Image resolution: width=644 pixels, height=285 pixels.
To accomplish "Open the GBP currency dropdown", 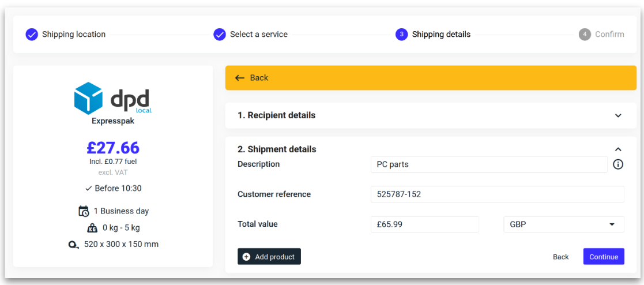I will point(563,224).
